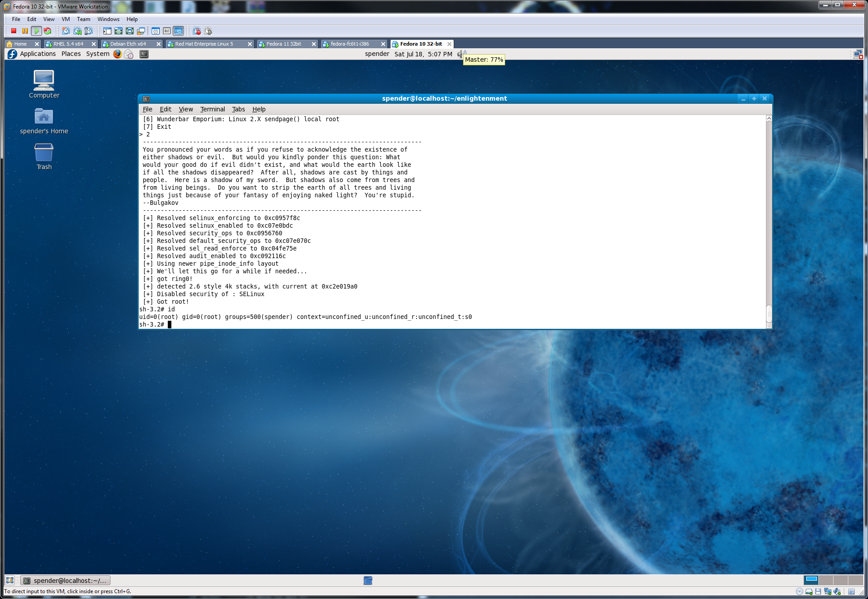The image size is (868, 599).
Task: Switch to the fourth workspace in switcher
Action: click(855, 580)
